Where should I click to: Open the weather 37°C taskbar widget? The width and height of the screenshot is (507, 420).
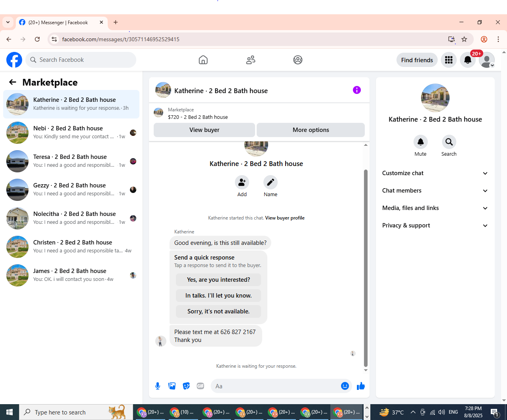(x=391, y=412)
